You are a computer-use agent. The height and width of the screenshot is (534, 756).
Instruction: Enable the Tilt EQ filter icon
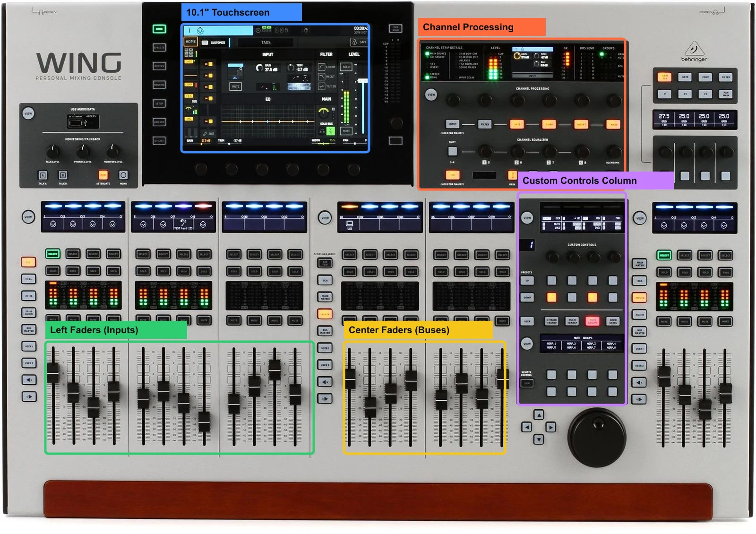point(322,86)
